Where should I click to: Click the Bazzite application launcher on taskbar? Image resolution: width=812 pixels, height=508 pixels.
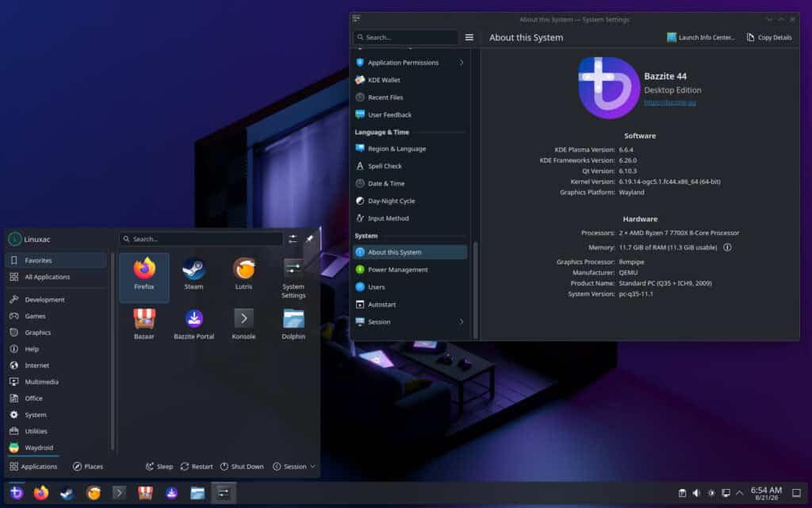point(17,492)
